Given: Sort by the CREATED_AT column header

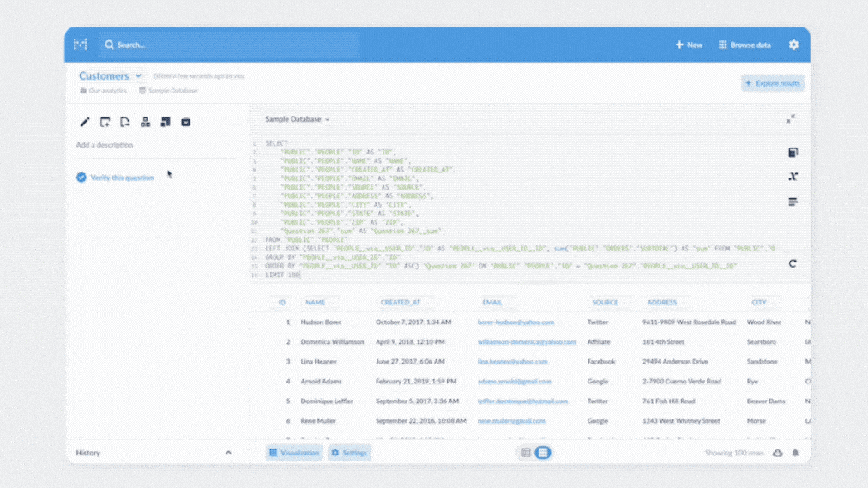Looking at the screenshot, I should (401, 303).
